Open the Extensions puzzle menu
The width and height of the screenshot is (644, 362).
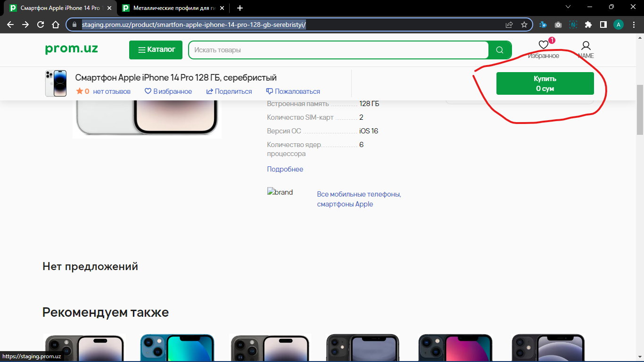[x=588, y=25]
